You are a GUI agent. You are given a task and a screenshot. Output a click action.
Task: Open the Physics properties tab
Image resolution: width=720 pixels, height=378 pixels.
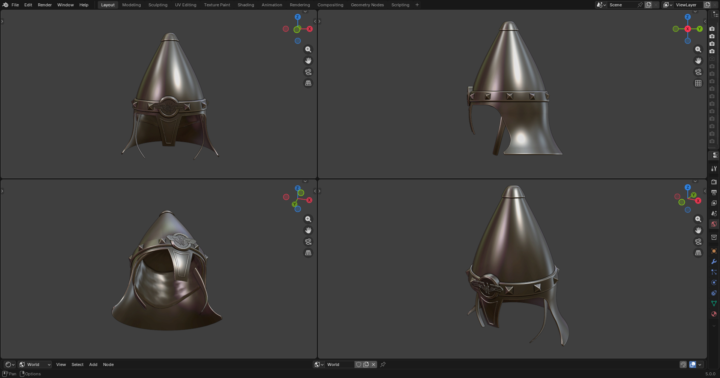[x=714, y=282]
